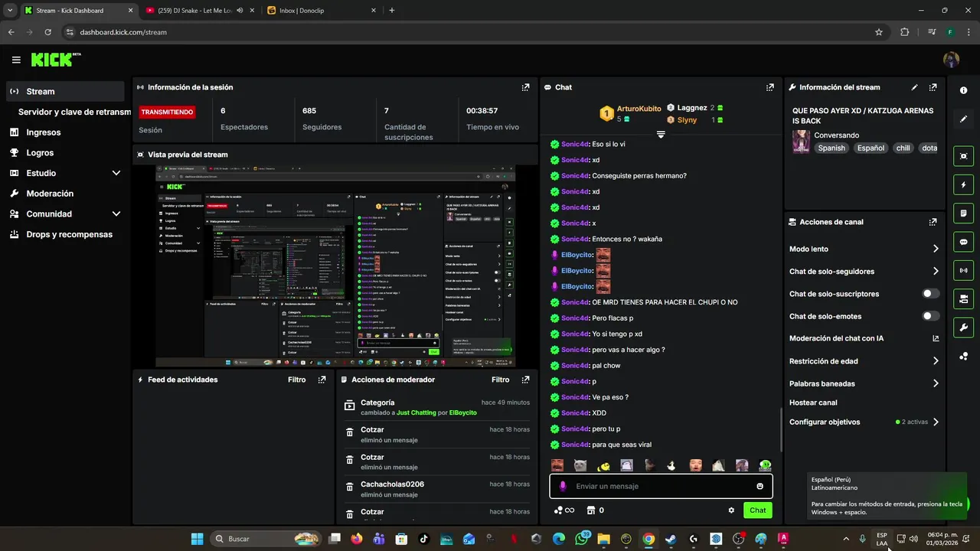Open Filtro in Feed de actividades

click(297, 380)
